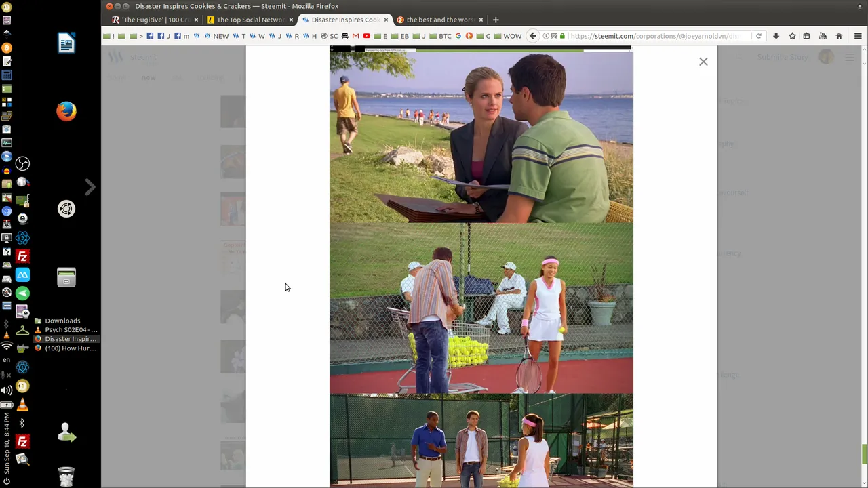Open the power session menu icon
Screen dimensions: 868x488
coord(7,481)
